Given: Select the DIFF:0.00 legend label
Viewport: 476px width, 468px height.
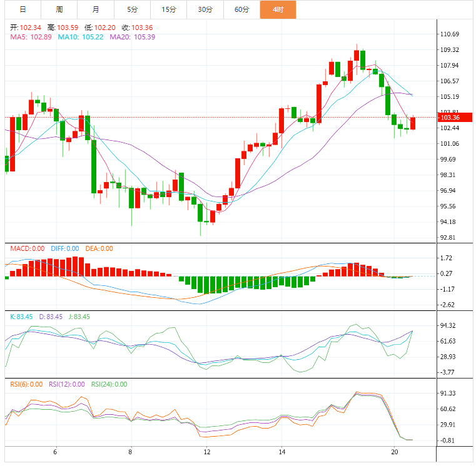Looking at the screenshot, I should click(x=64, y=248).
